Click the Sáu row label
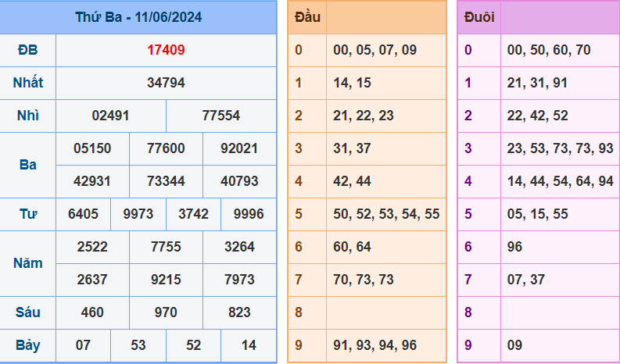This screenshot has height=364, width=620. pyautogui.click(x=27, y=312)
